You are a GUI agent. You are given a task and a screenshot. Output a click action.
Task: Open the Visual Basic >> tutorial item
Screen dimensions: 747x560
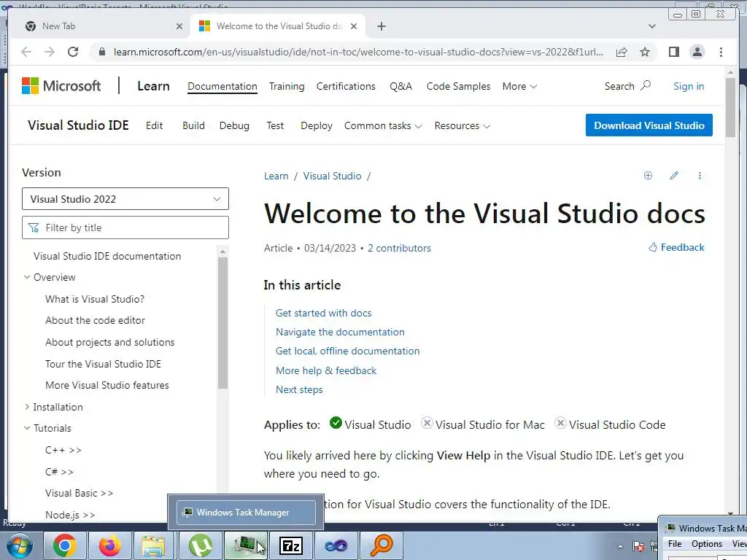click(79, 493)
